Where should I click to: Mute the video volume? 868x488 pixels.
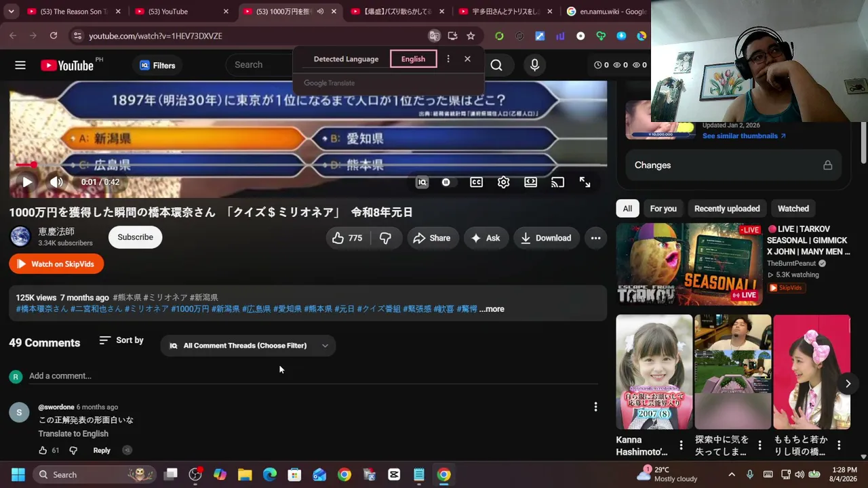pyautogui.click(x=56, y=182)
